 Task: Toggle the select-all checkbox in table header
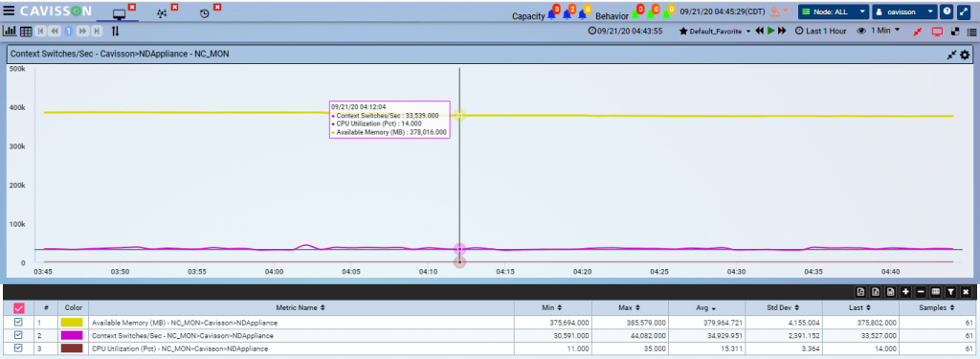[x=19, y=307]
